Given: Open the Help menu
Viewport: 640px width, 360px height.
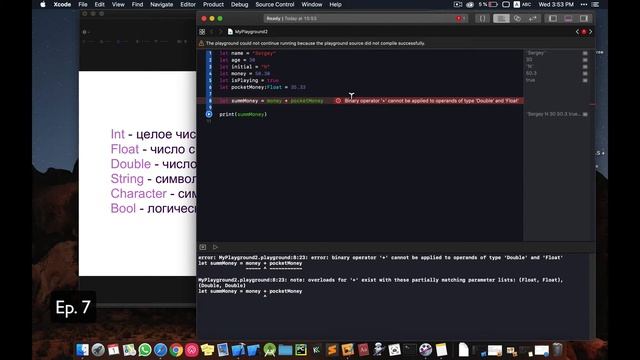Looking at the screenshot, I should click(x=335, y=4).
